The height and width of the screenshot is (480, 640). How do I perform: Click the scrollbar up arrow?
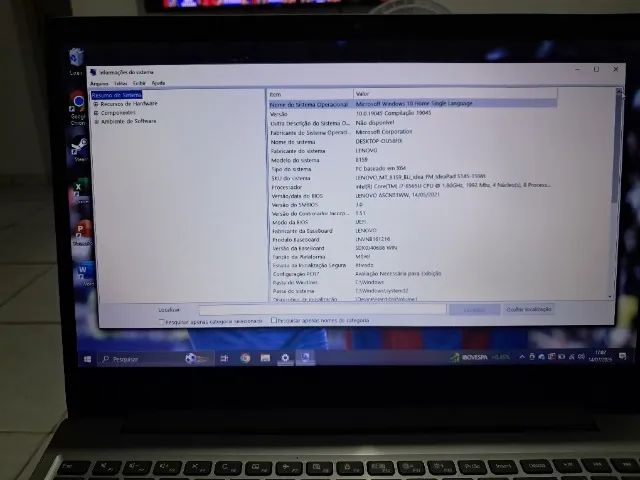click(x=619, y=91)
